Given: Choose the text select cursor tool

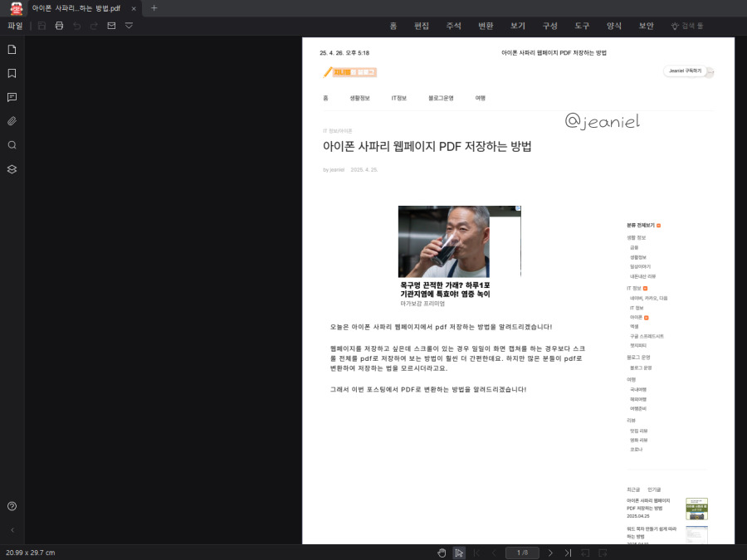Looking at the screenshot, I should [459, 553].
